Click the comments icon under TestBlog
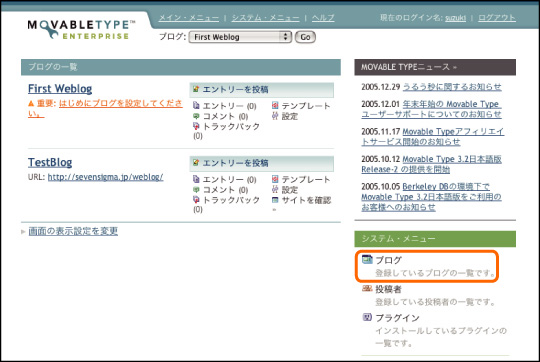 pyautogui.click(x=196, y=189)
